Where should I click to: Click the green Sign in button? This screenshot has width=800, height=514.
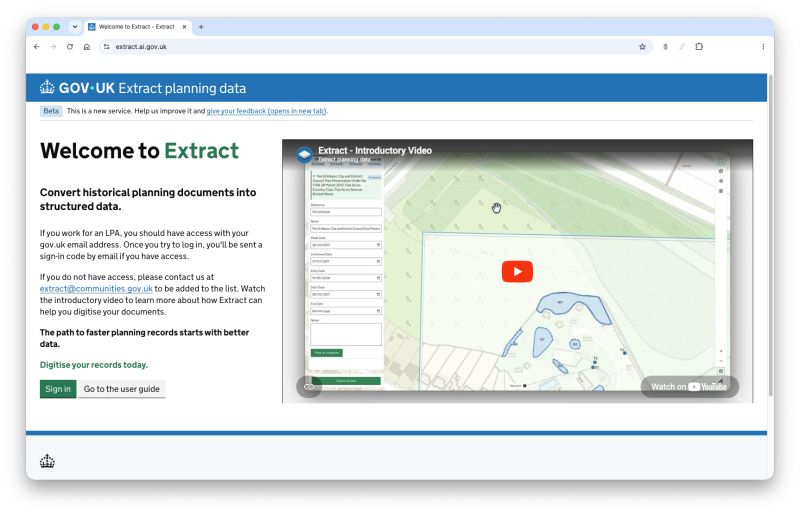[x=58, y=389]
